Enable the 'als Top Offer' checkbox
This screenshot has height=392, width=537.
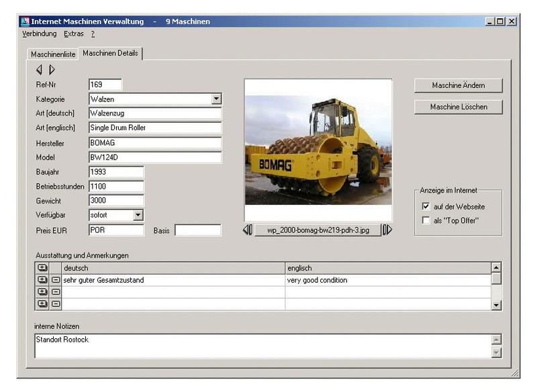pyautogui.click(x=426, y=220)
